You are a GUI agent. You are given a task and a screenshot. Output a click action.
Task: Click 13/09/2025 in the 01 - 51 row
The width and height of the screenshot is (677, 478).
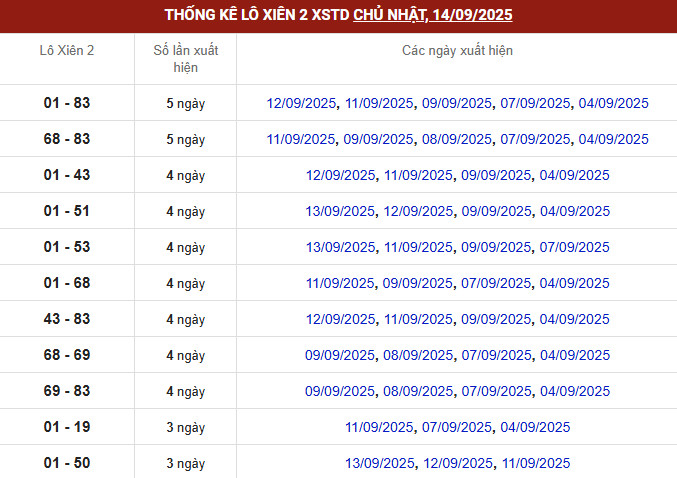click(340, 211)
